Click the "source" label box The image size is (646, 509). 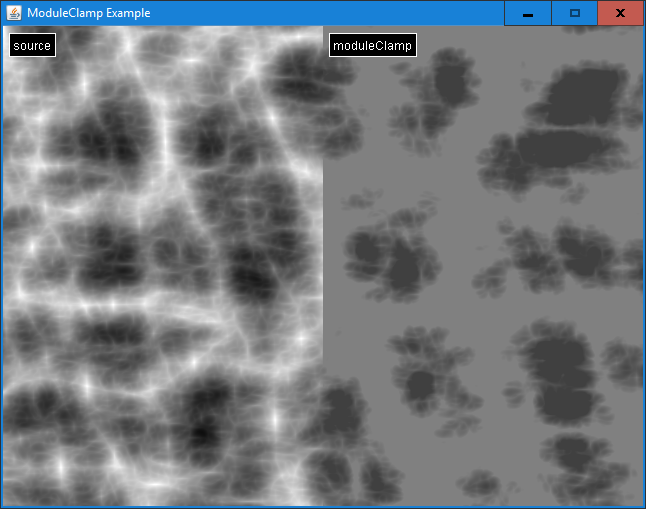(x=32, y=46)
